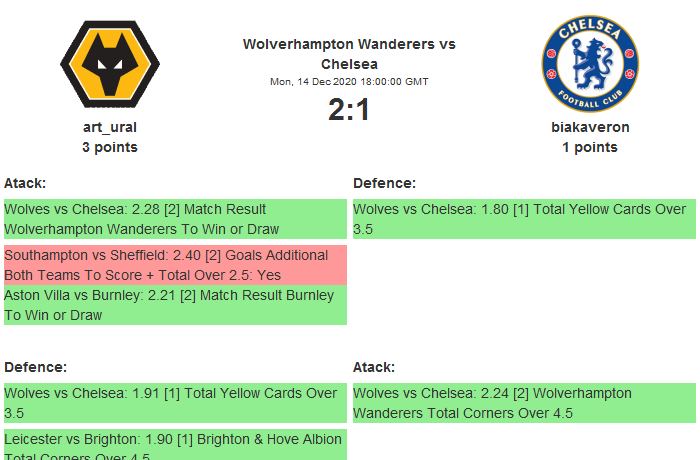Click the Mon, 14 Dec 2020 match date
The width and height of the screenshot is (700, 460).
pyautogui.click(x=349, y=81)
